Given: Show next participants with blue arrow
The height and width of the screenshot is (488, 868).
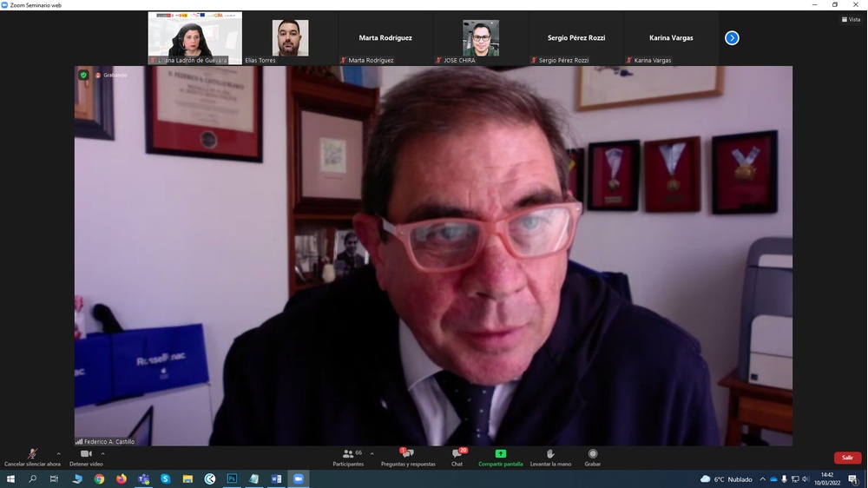Looking at the screenshot, I should click(732, 38).
